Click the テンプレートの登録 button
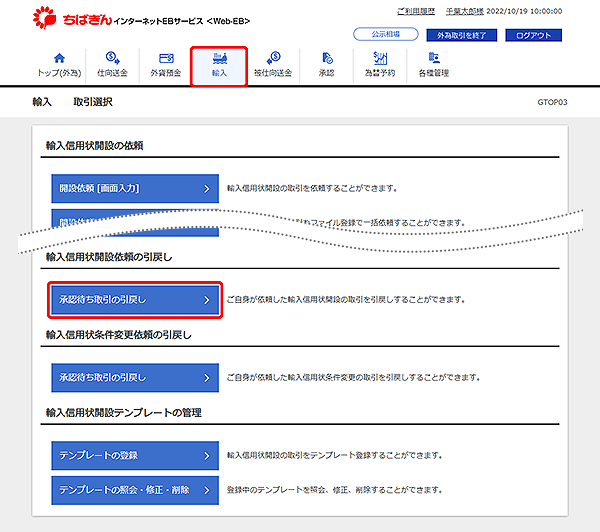Image resolution: width=600 pixels, height=532 pixels. pyautogui.click(x=135, y=455)
